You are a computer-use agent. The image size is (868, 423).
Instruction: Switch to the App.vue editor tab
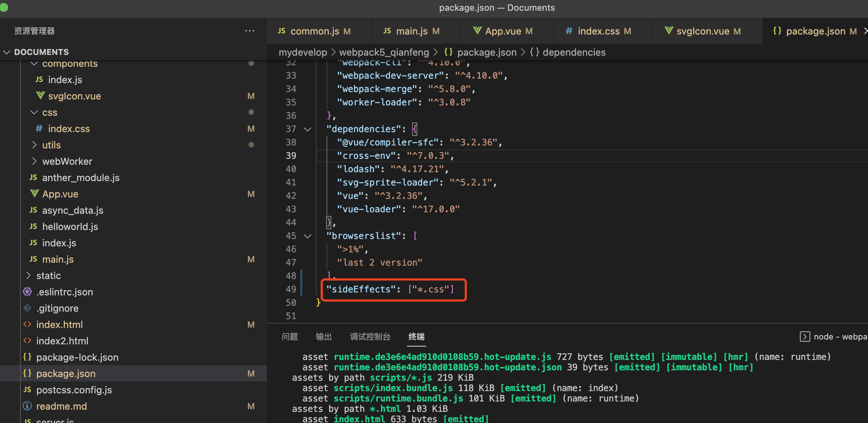pos(503,31)
